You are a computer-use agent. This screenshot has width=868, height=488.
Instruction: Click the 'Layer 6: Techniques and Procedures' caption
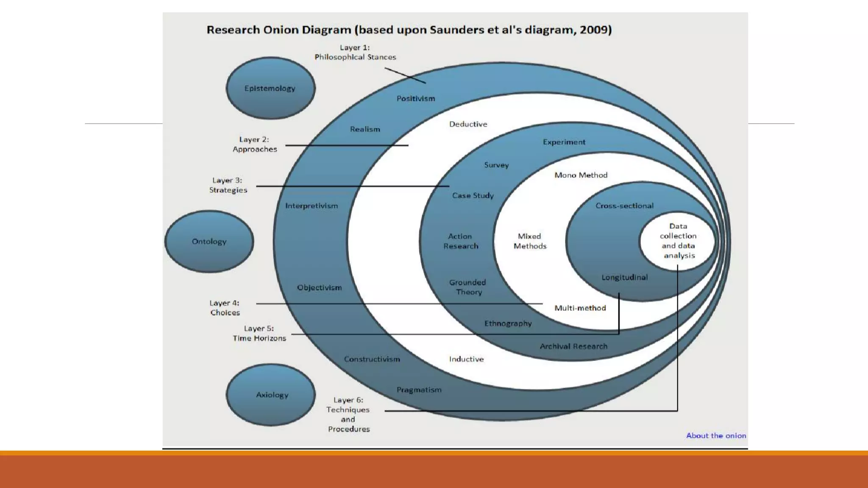(x=348, y=414)
